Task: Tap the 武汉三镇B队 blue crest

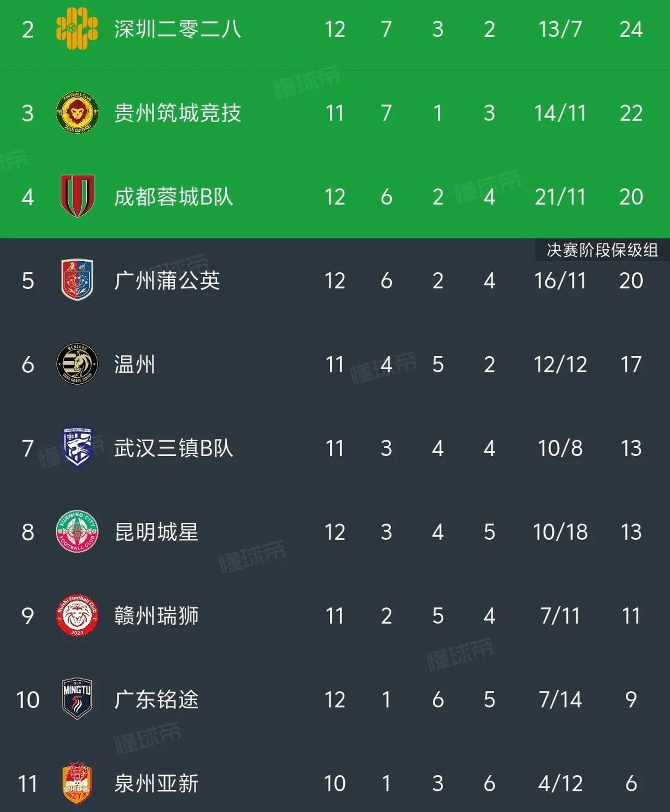Action: 77,448
